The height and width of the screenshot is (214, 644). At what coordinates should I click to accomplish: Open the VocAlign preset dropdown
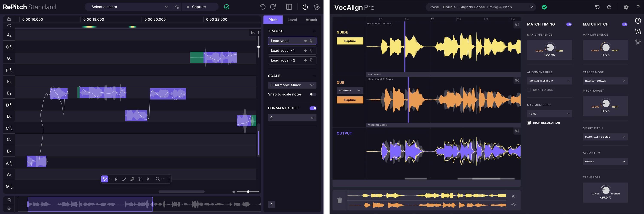(x=480, y=7)
